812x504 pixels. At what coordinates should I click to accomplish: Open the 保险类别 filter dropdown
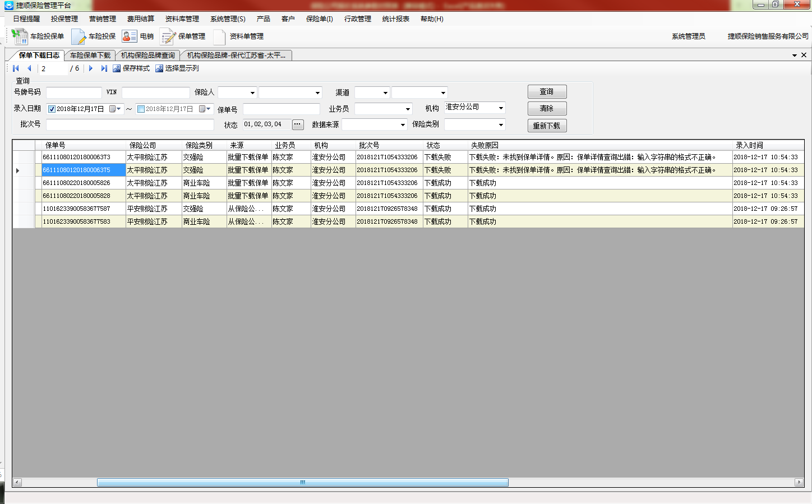pyautogui.click(x=501, y=125)
